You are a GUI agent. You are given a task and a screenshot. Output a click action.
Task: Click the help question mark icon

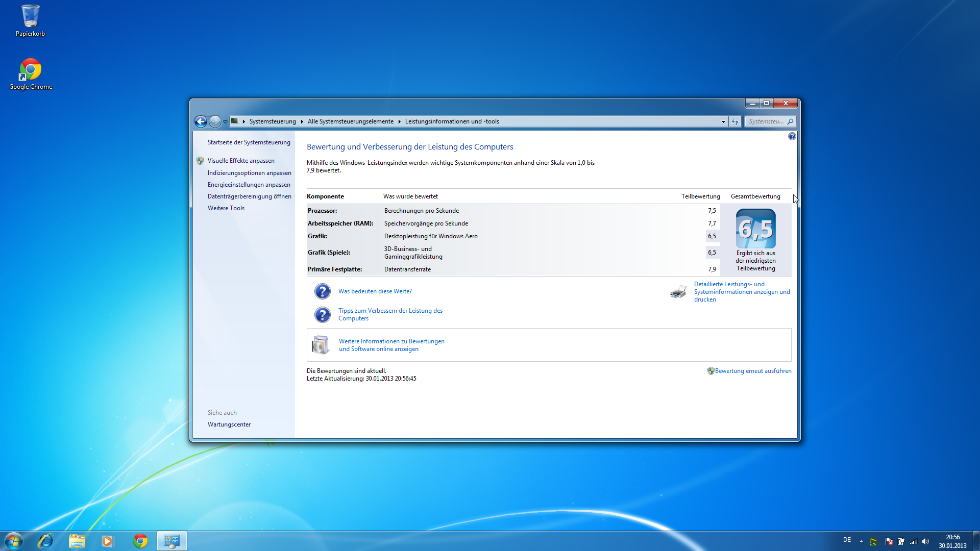pyautogui.click(x=792, y=136)
